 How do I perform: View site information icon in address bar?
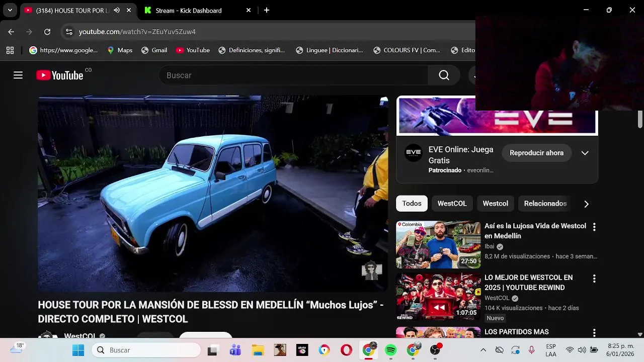(x=69, y=32)
